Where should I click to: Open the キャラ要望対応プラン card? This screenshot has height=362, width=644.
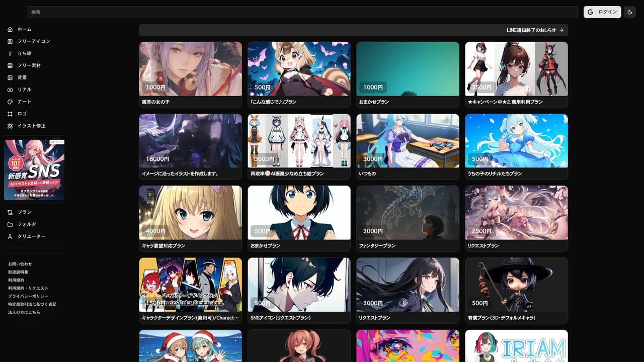(190, 219)
